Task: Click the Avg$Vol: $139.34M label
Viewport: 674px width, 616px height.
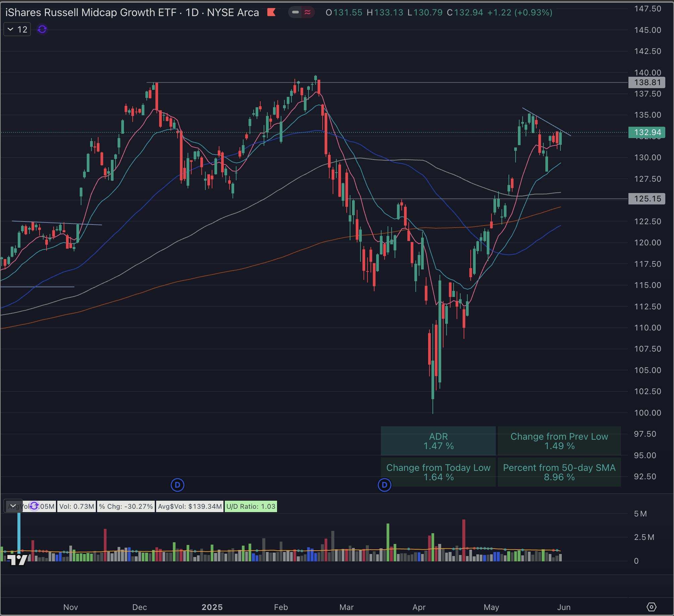Action: (190, 506)
